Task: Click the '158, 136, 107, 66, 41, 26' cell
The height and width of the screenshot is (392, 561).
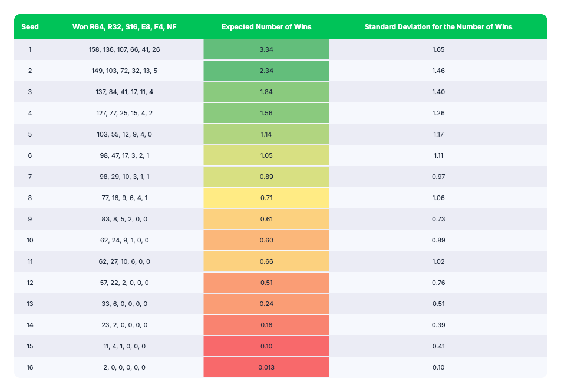Action: [x=124, y=49]
